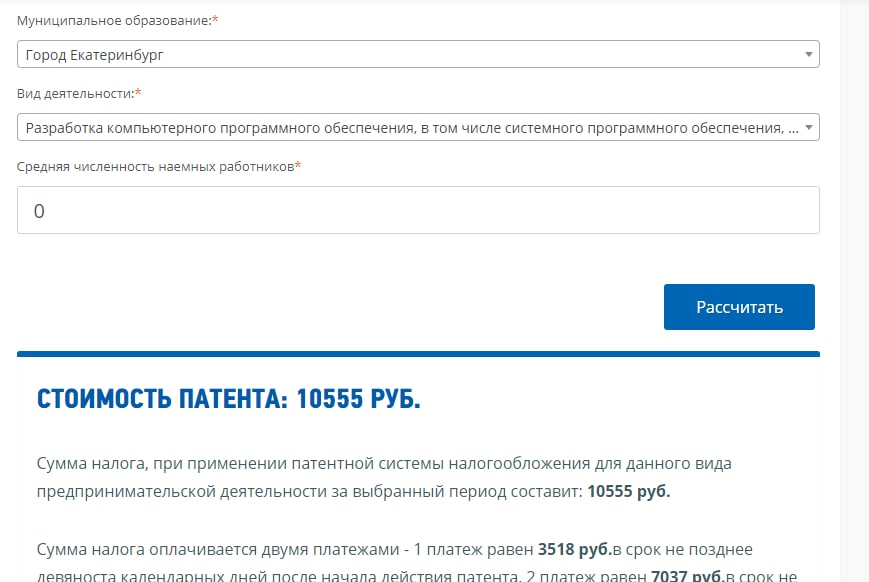Click the heading Стоимость патента: 10555 руб.
869x582 pixels.
pos(228,399)
